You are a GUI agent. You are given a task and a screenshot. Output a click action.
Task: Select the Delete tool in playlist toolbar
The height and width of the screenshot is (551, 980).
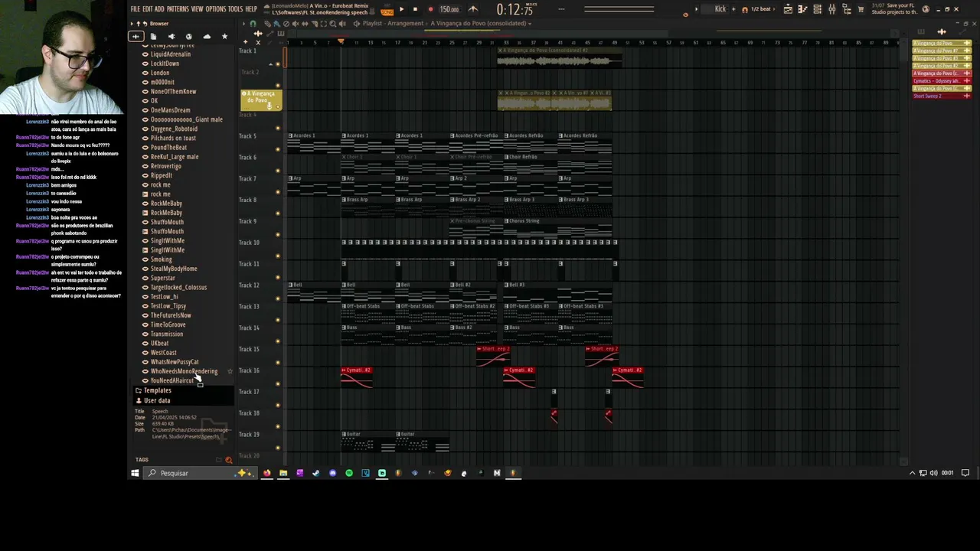coord(286,24)
